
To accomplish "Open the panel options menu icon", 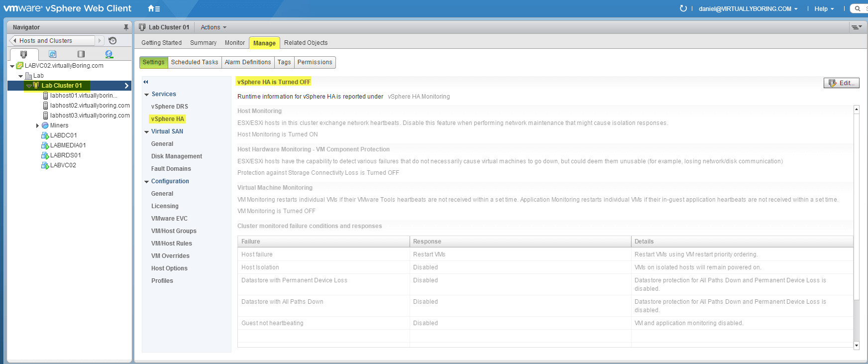I will pos(856,27).
